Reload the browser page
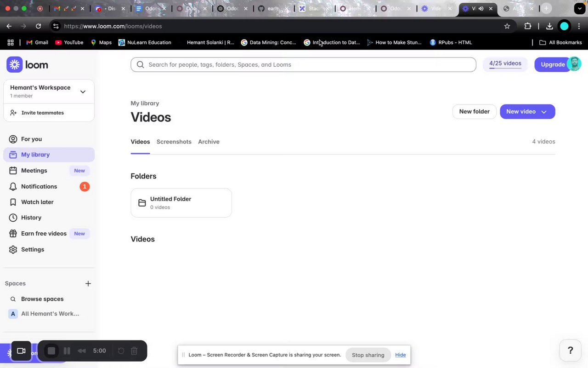This screenshot has width=588, height=368. (x=38, y=26)
